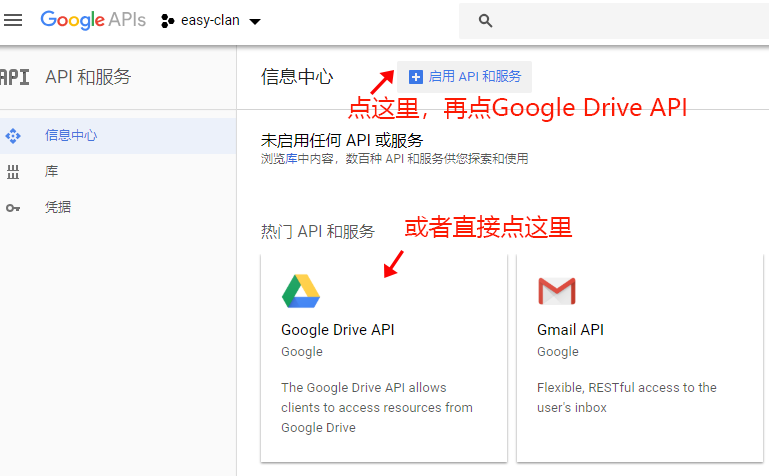Click the API 和服务 sidebar title
769x476 pixels.
click(88, 77)
